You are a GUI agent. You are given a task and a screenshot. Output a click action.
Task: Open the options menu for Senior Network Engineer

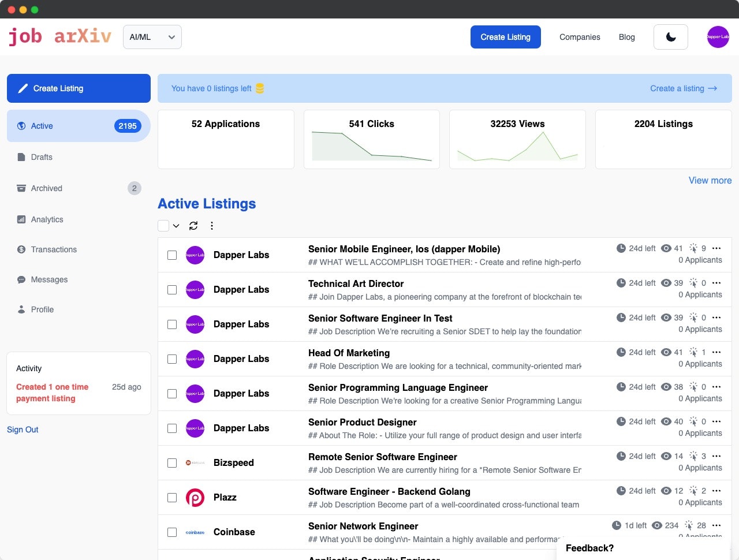coord(716,525)
